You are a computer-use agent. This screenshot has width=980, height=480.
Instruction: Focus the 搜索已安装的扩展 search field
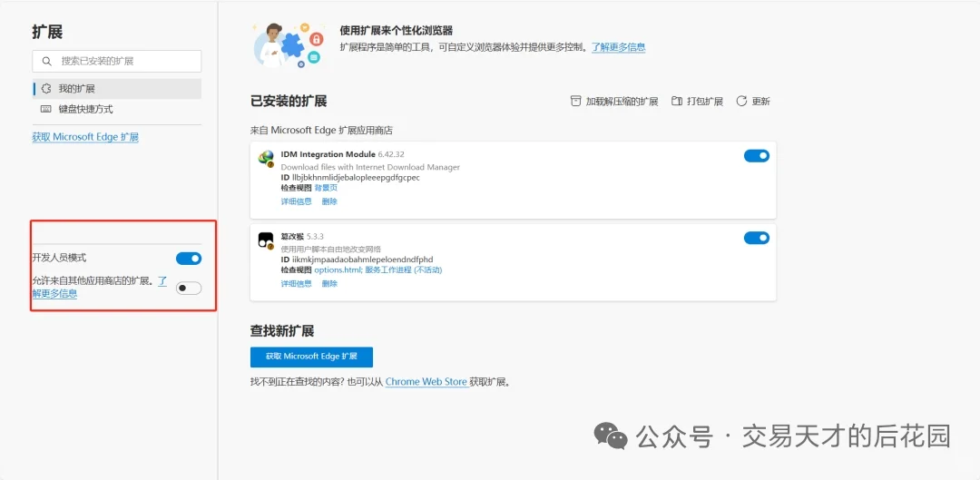(x=117, y=62)
